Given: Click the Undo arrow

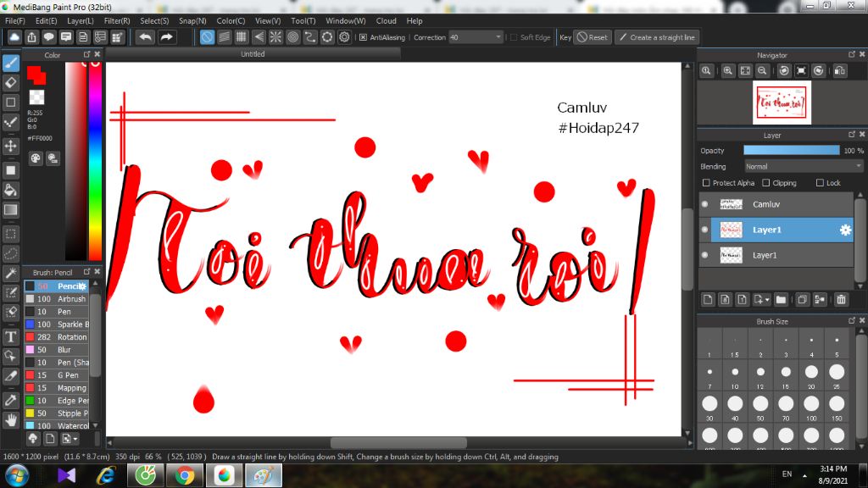Looking at the screenshot, I should [x=146, y=37].
